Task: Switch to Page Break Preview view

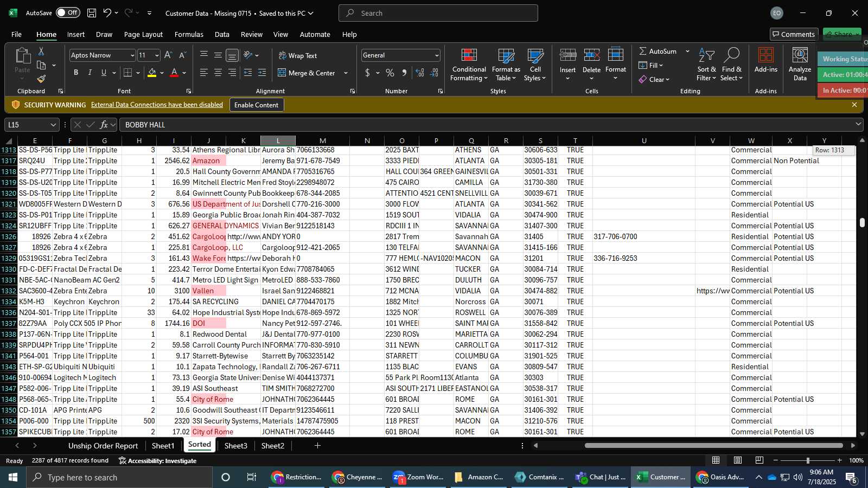Action: click(759, 460)
